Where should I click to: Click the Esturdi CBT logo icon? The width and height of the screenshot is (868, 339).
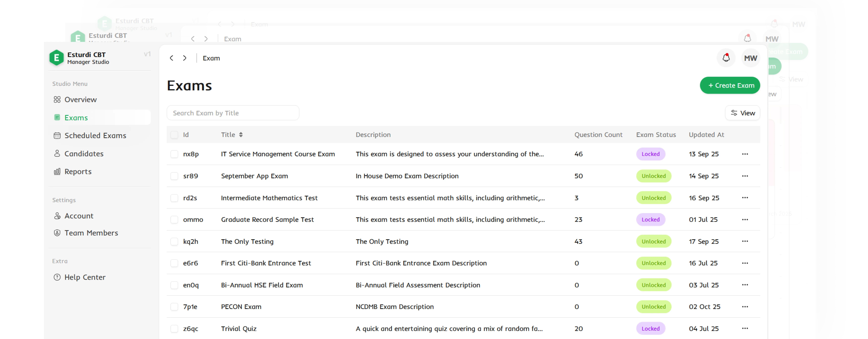57,58
